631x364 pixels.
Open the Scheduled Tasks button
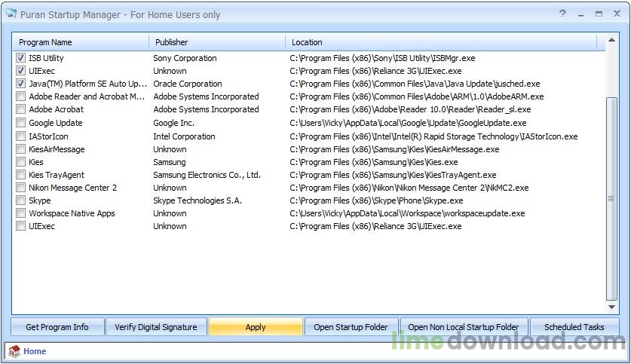click(x=574, y=327)
